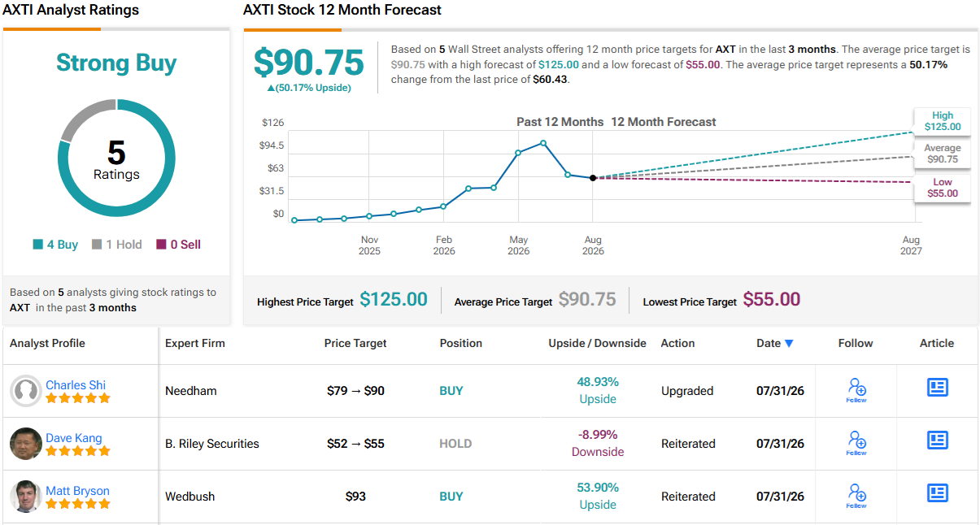Follow analyst Charles Shi

pyautogui.click(x=856, y=390)
